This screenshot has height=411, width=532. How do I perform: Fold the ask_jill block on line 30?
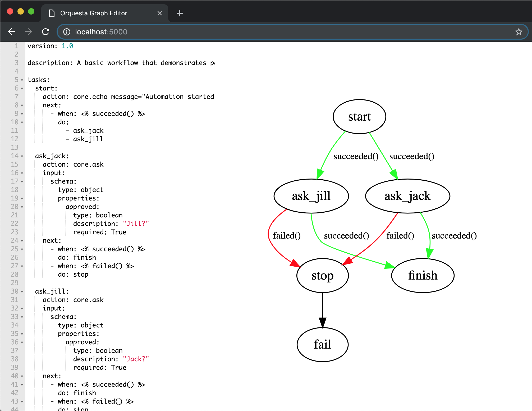point(22,291)
